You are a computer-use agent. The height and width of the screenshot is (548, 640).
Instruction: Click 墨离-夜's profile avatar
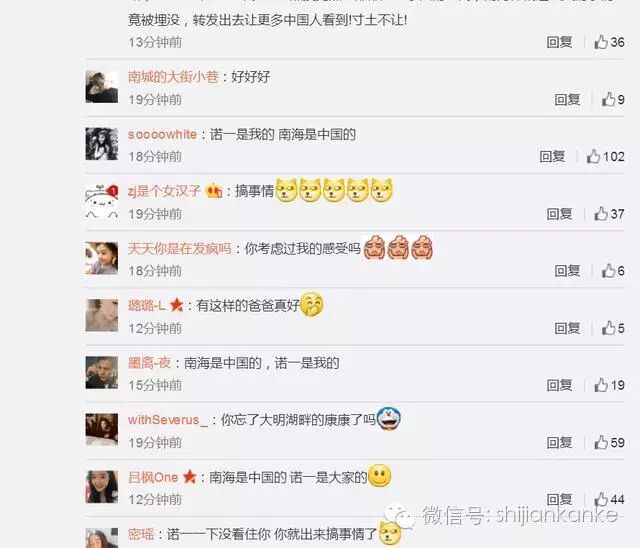[x=102, y=372]
